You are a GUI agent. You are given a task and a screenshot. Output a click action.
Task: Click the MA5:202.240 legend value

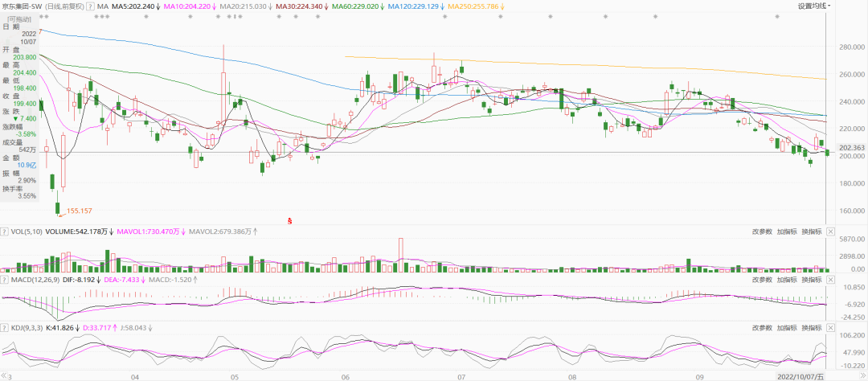click(x=133, y=6)
